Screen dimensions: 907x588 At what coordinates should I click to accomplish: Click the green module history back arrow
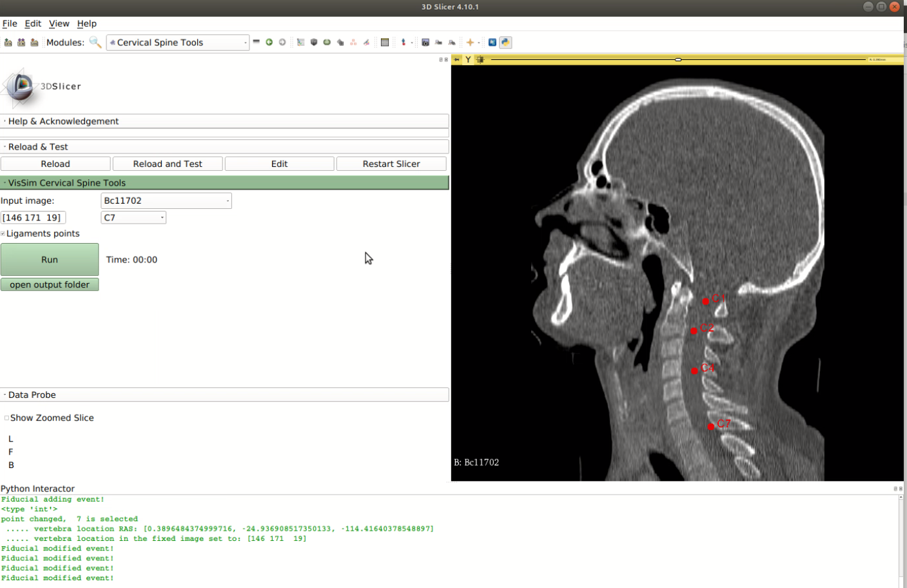click(269, 43)
